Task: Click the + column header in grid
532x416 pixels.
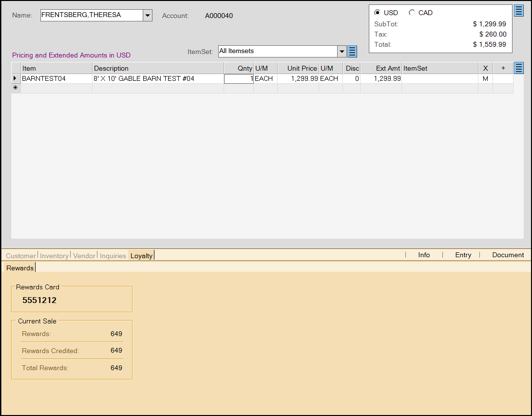Action: 503,68
